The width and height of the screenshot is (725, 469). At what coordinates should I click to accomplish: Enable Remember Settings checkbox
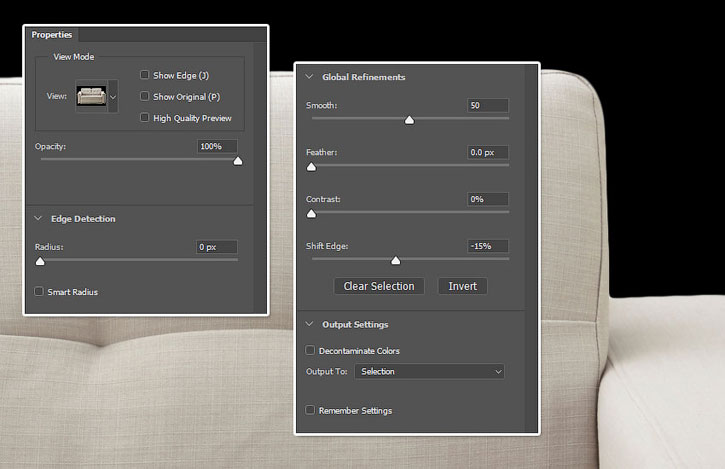(310, 410)
